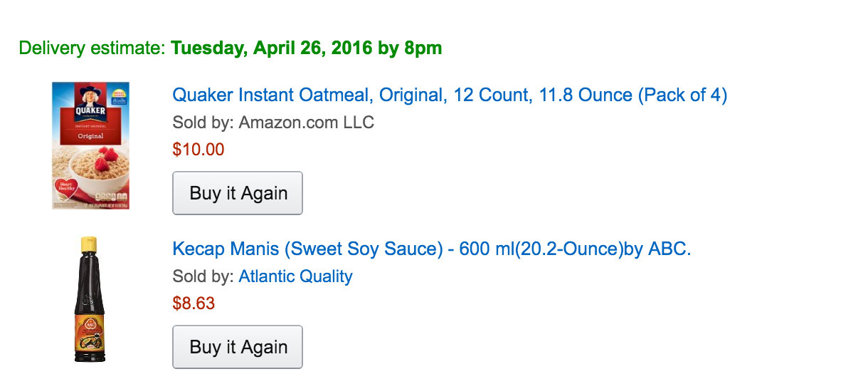Open the Kecap Manis Sweet Soy Sauce link
Screen dimensions: 868x379
[431, 249]
